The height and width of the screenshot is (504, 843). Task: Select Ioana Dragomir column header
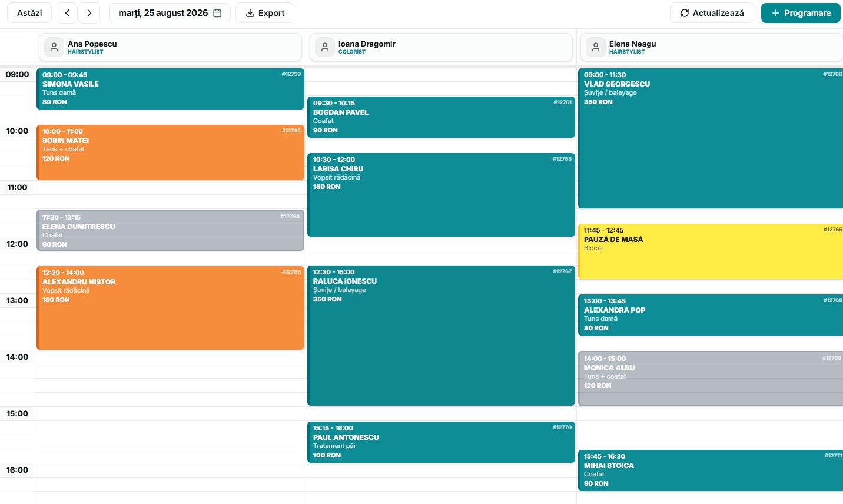point(442,47)
